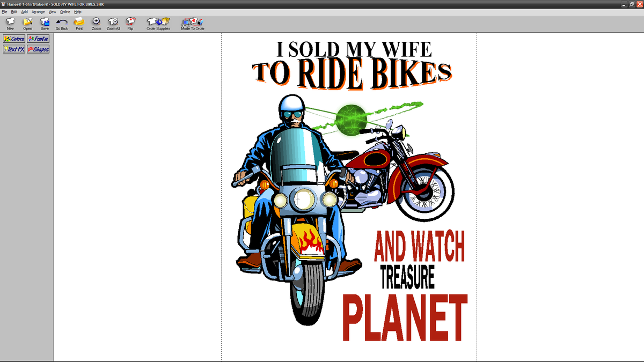The width and height of the screenshot is (644, 362).
Task: Open the Add menu
Action: coord(25,12)
